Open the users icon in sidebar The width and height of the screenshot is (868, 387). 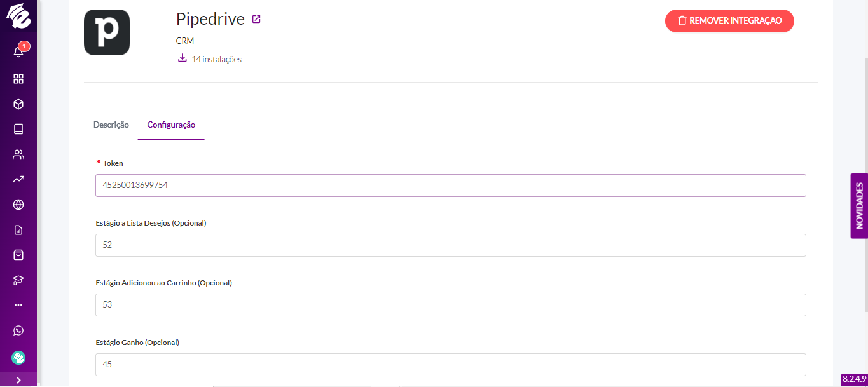point(18,154)
